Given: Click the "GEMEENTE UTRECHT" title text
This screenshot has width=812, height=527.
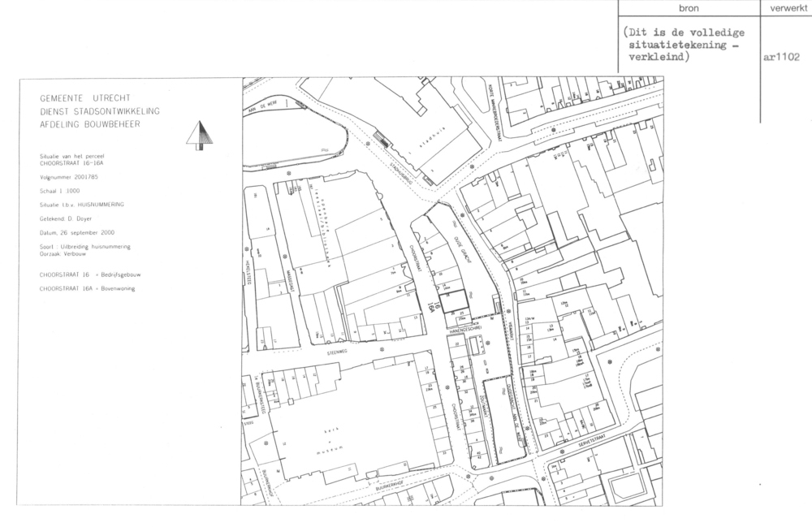Looking at the screenshot, I should [x=83, y=97].
